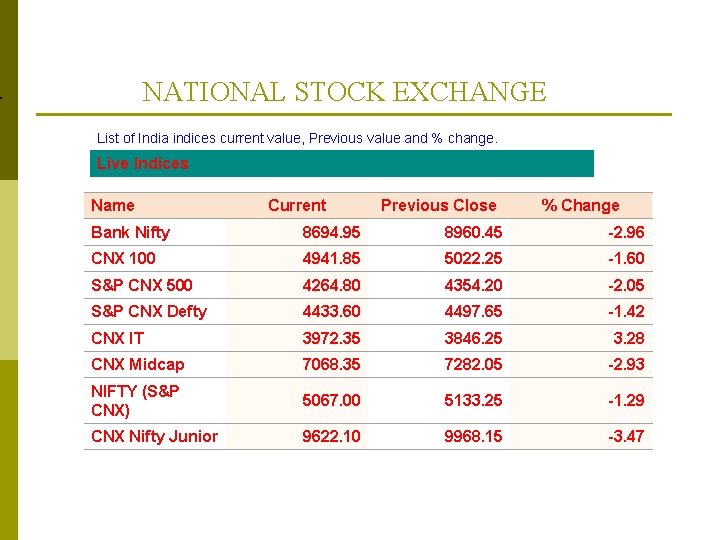Click the Live Indices teal header bar

click(342, 163)
